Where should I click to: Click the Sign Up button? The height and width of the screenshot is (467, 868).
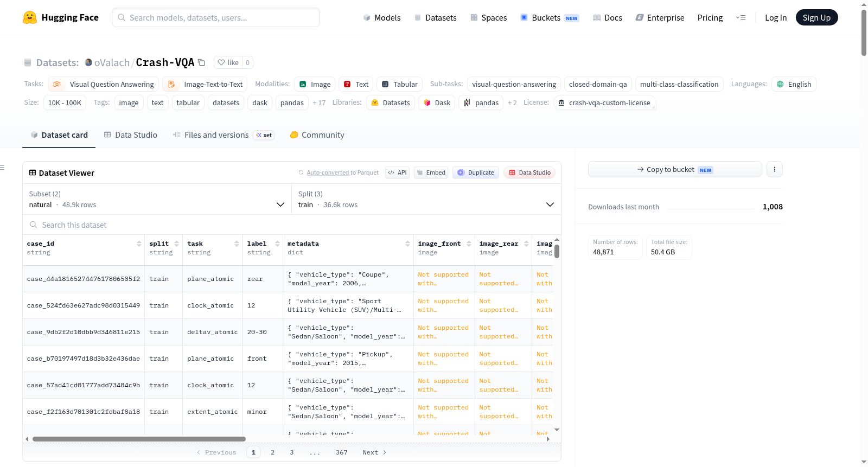[816, 17]
